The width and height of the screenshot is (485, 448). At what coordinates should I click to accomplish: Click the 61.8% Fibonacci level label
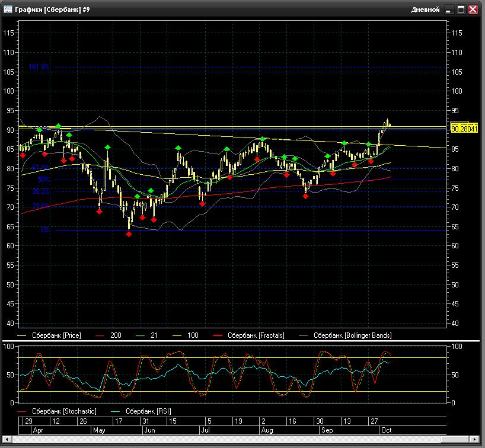(40, 168)
